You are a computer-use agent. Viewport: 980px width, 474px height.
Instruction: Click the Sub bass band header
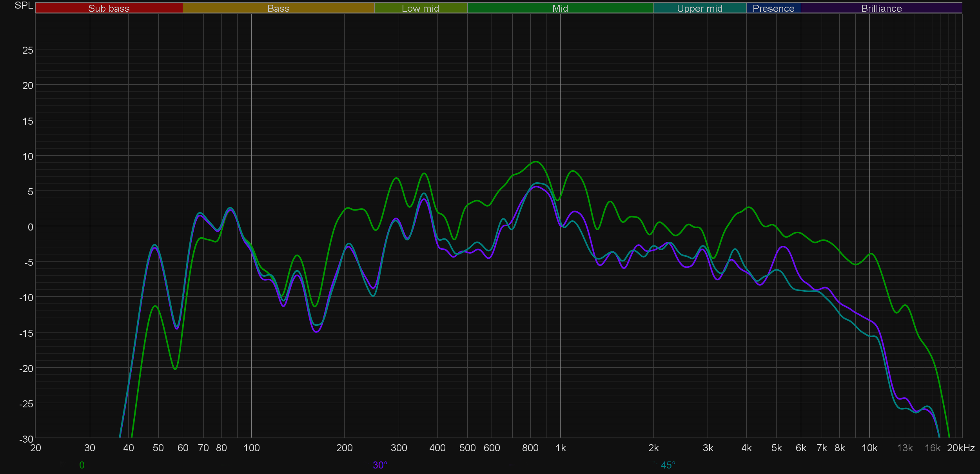tap(109, 8)
